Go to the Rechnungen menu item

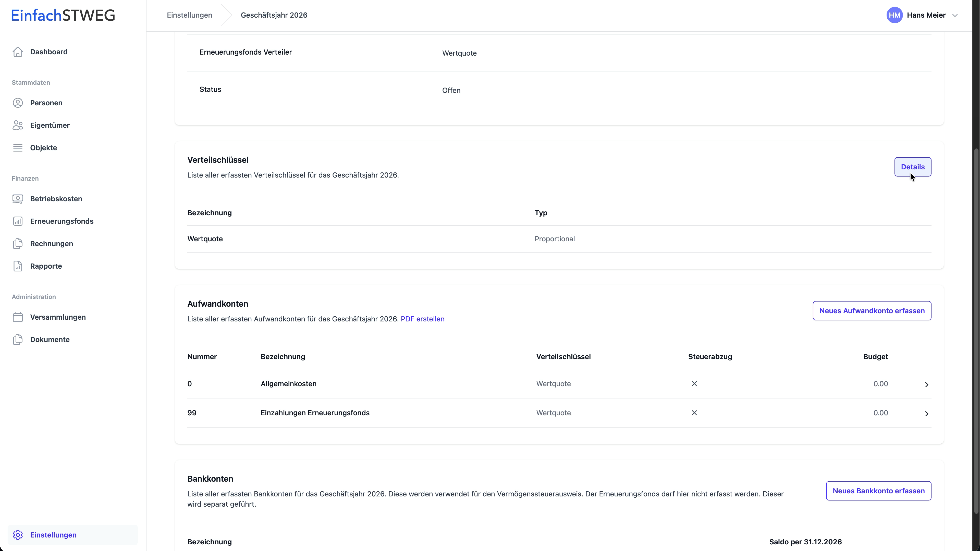[x=51, y=244]
